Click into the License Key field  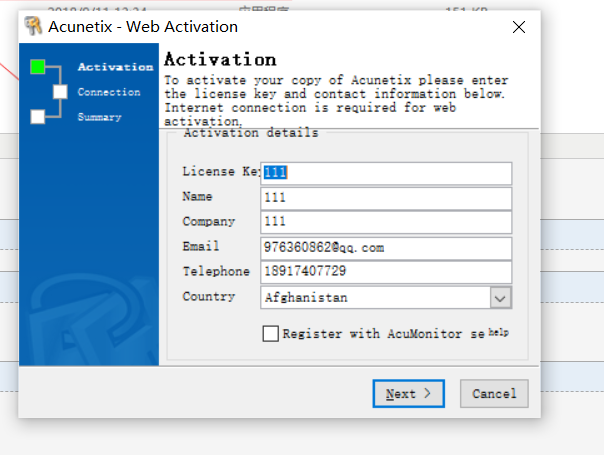pyautogui.click(x=386, y=173)
